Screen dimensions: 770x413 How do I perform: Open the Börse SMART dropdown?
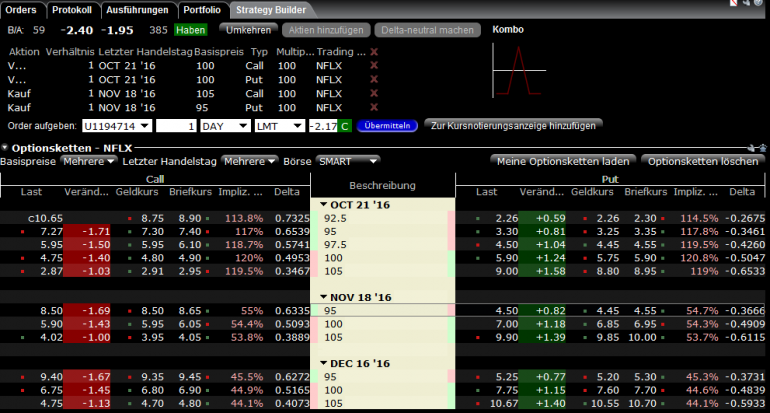[348, 161]
